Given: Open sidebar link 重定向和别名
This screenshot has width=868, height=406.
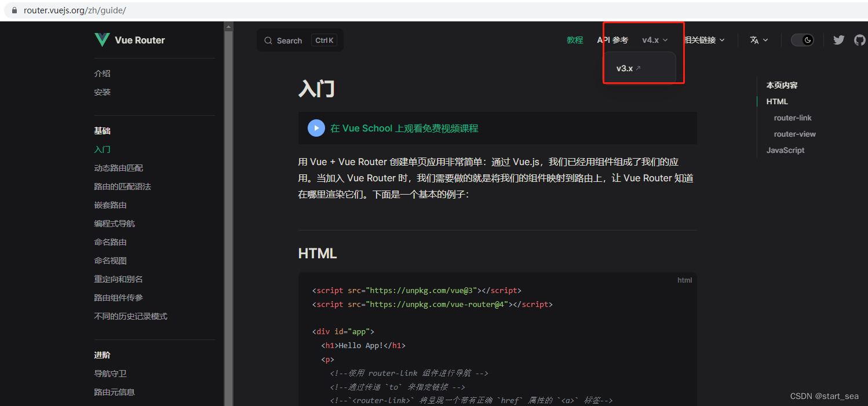Looking at the screenshot, I should [119, 279].
